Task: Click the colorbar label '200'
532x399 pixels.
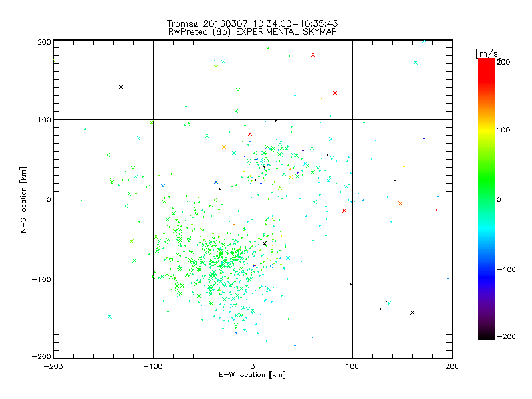Action: pos(503,62)
